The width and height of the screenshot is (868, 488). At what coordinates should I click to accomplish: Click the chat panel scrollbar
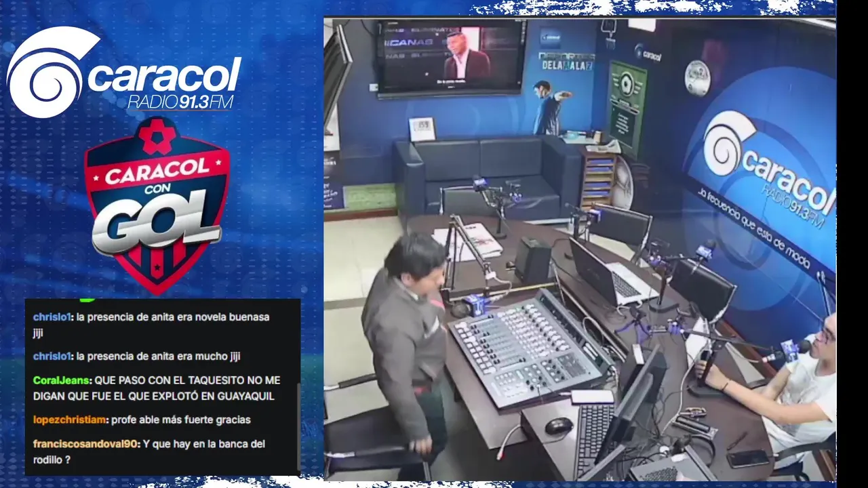(x=297, y=428)
